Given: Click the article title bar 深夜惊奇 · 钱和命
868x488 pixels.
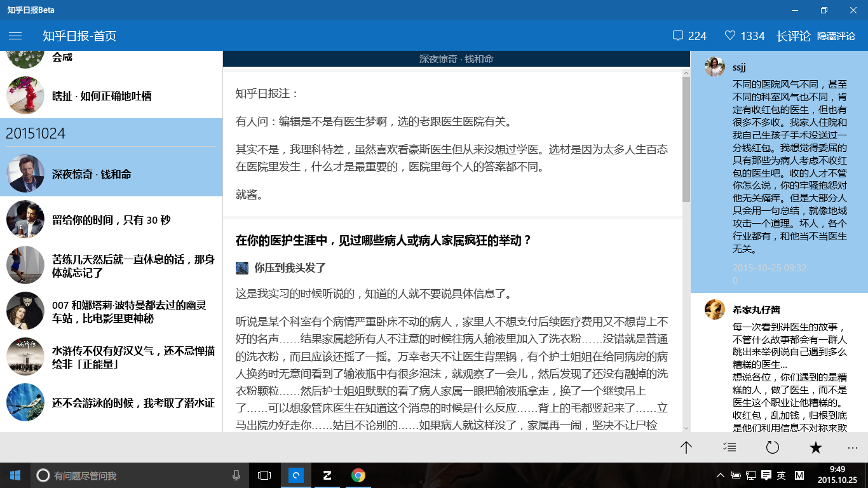Looking at the screenshot, I should [x=456, y=59].
